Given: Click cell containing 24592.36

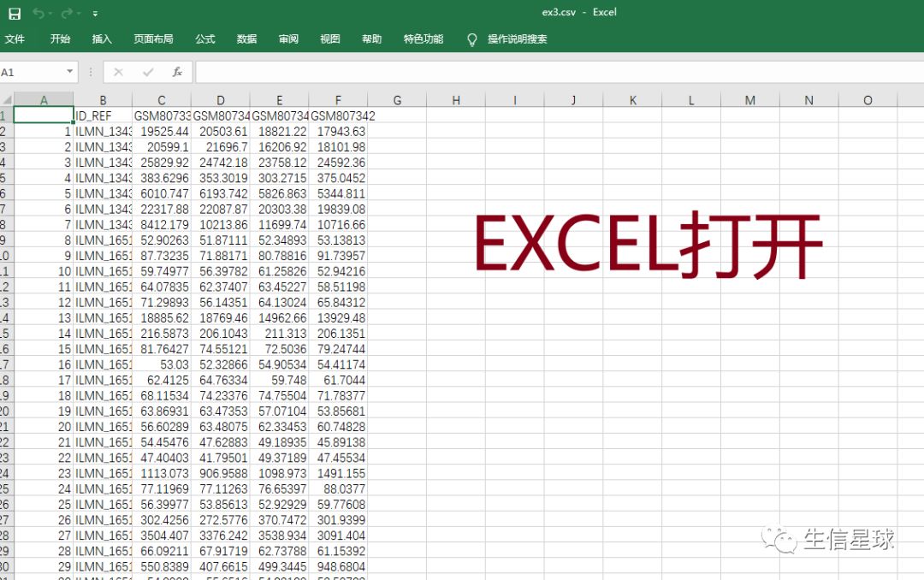Looking at the screenshot, I should [338, 163].
